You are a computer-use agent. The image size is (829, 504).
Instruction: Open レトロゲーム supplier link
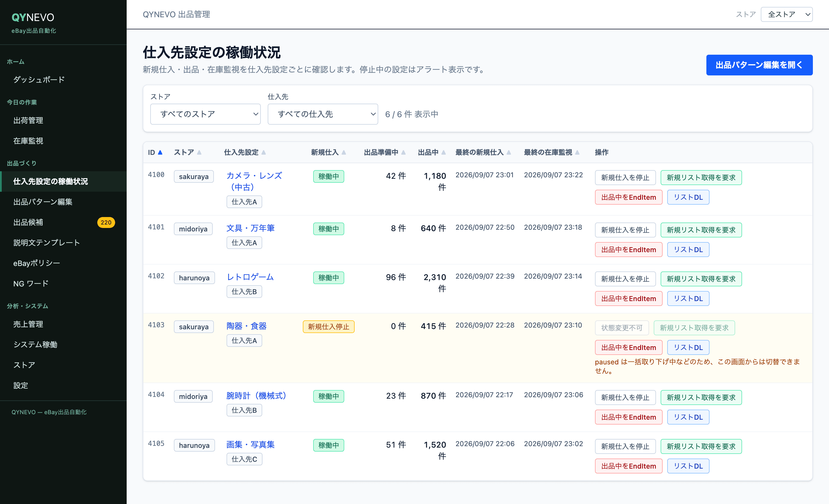250,277
